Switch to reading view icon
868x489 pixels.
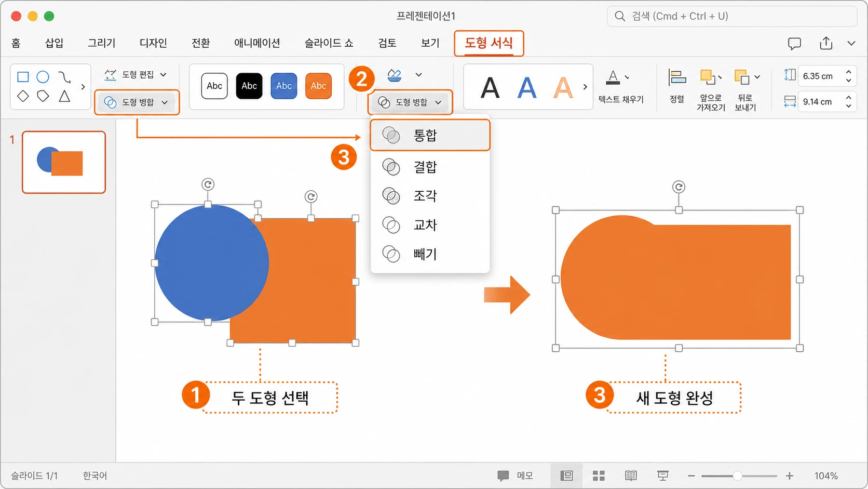point(631,475)
